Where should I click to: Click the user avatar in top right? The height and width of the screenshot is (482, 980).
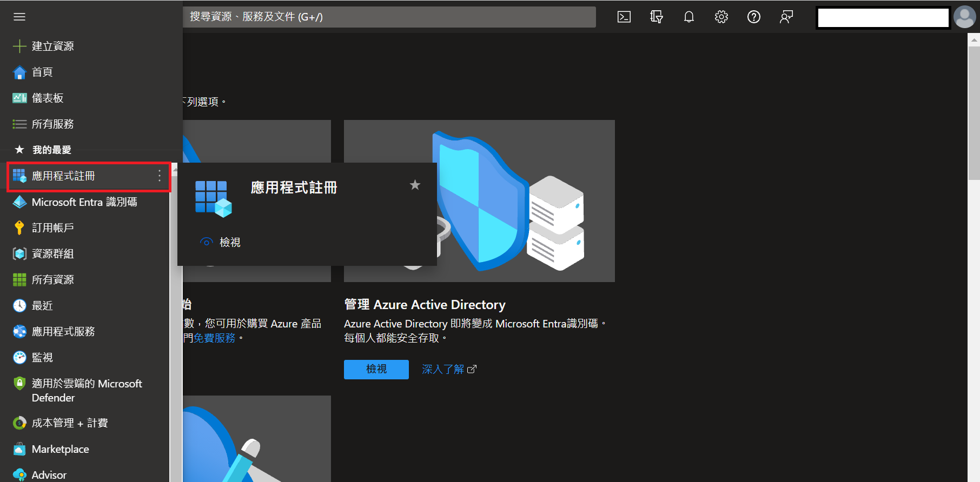tap(965, 17)
